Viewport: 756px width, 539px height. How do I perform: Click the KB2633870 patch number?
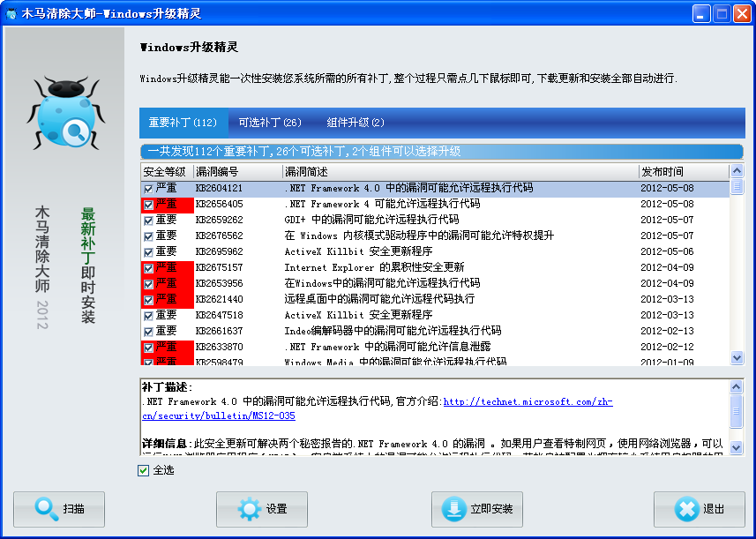[220, 348]
